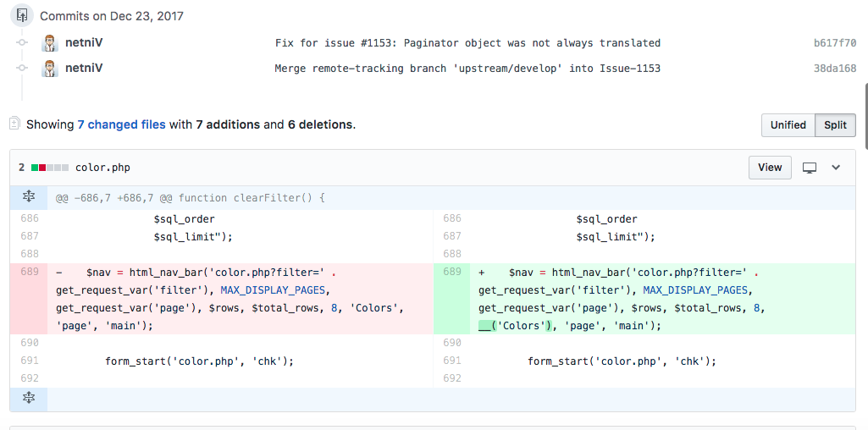Expand hidden lines above line 686

pyautogui.click(x=29, y=197)
